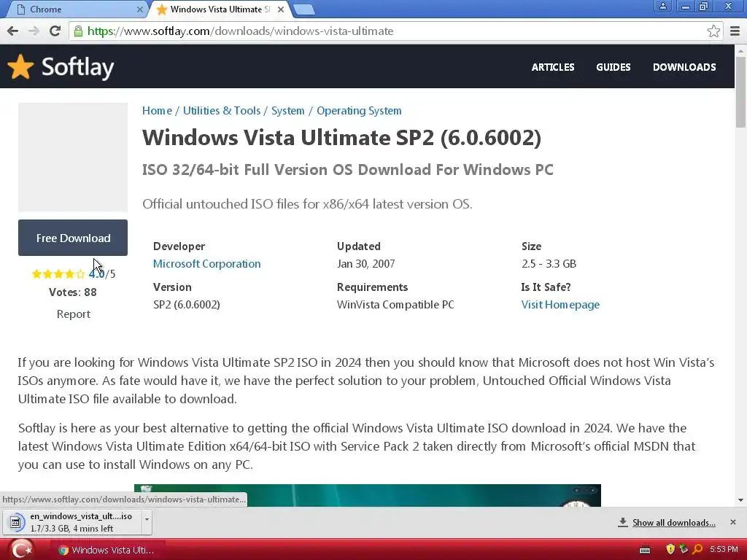
Task: Click the green arrows tray icon
Action: [x=684, y=550]
